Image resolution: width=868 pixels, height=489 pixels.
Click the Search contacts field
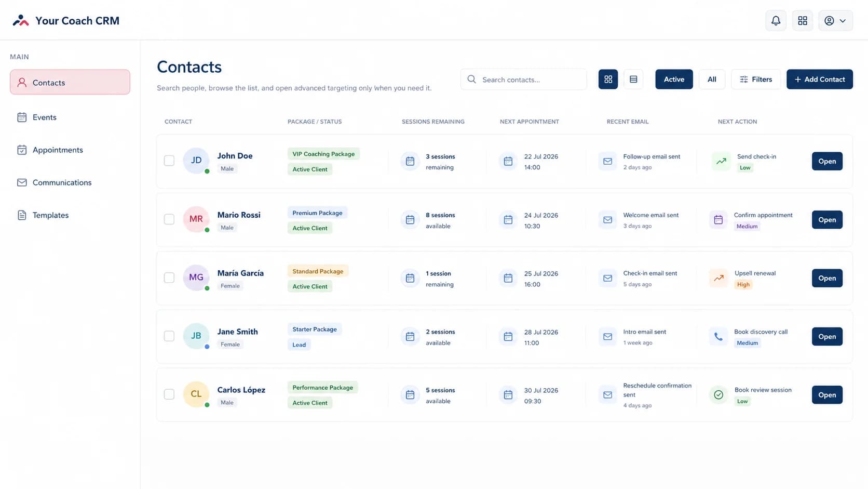[x=523, y=80]
